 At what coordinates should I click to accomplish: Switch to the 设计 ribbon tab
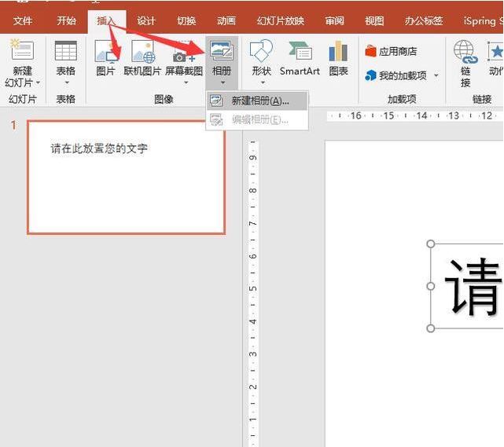pyautogui.click(x=146, y=21)
